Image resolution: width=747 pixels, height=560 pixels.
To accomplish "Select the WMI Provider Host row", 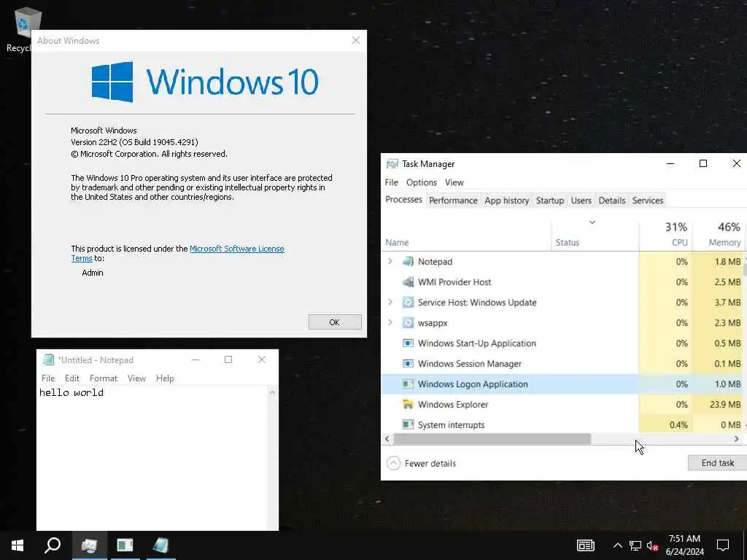I will pos(564,282).
